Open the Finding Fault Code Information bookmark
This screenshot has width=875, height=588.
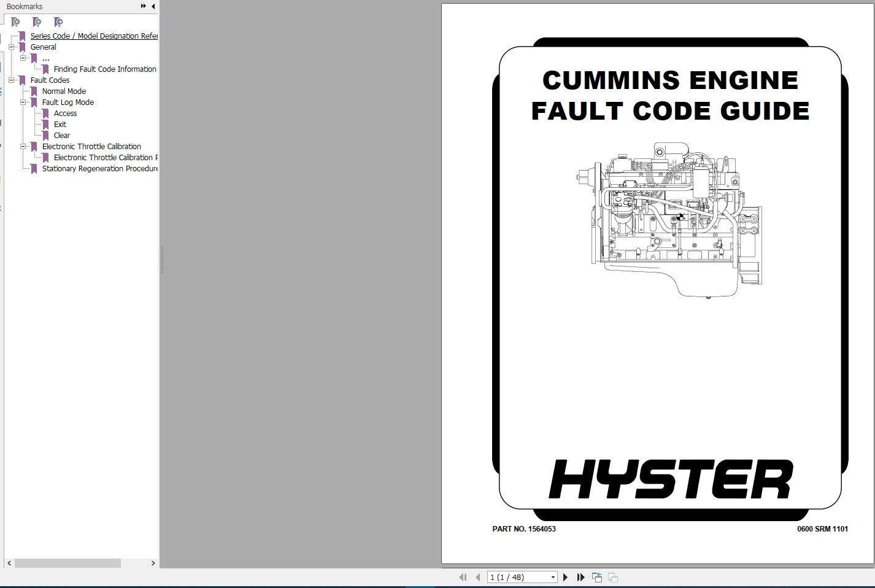coord(105,69)
